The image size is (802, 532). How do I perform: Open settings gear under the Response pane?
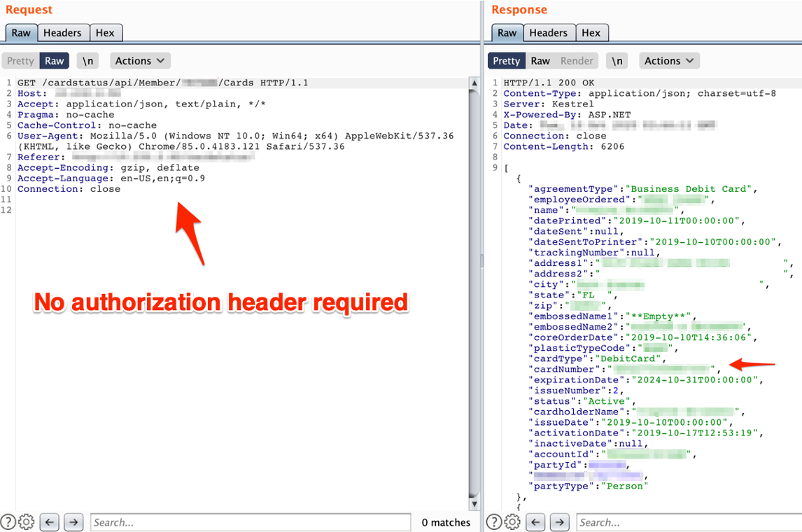512,522
